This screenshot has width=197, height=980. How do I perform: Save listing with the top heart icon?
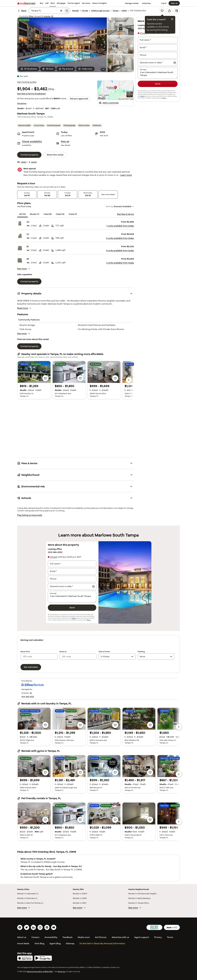click(162, 11)
